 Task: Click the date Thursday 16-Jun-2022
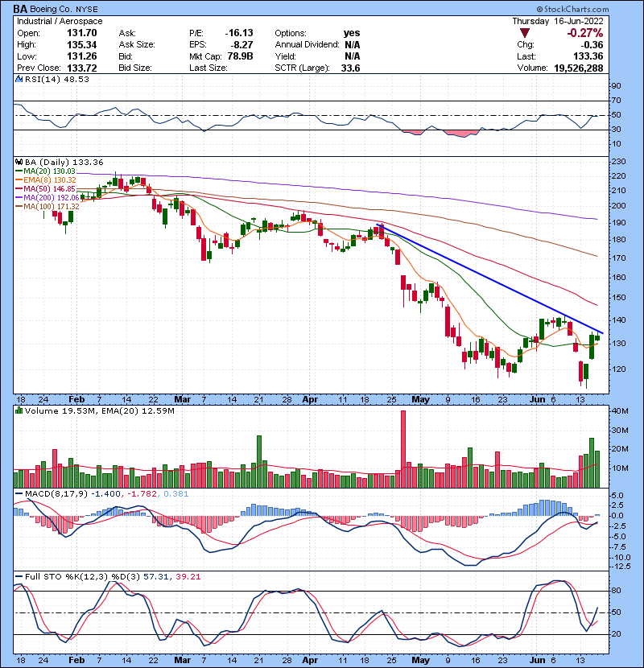558,21
